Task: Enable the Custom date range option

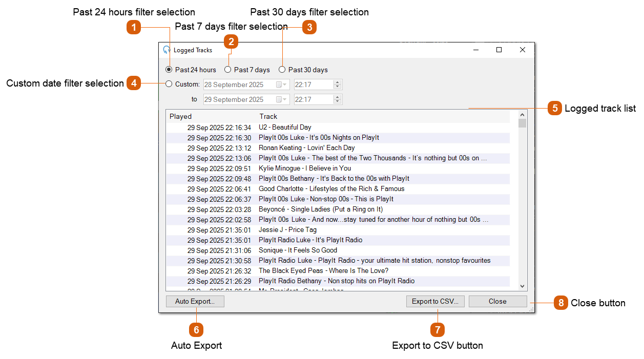Action: [x=169, y=85]
